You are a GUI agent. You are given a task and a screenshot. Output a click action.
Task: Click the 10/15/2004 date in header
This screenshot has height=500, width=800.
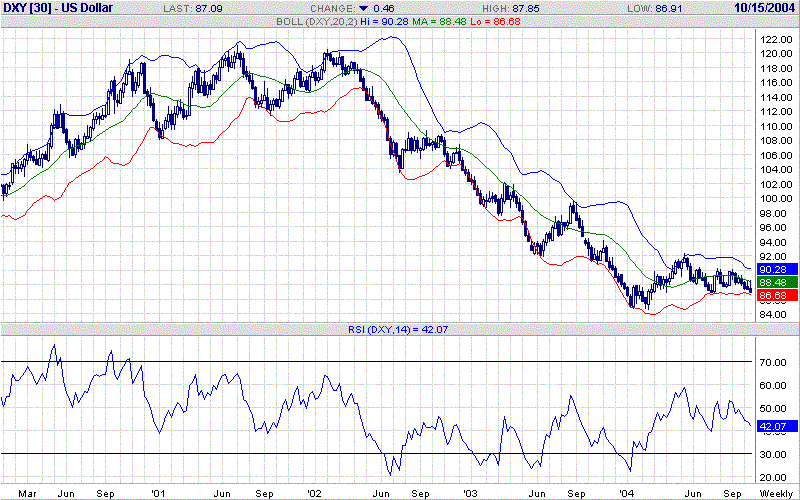coord(765,8)
